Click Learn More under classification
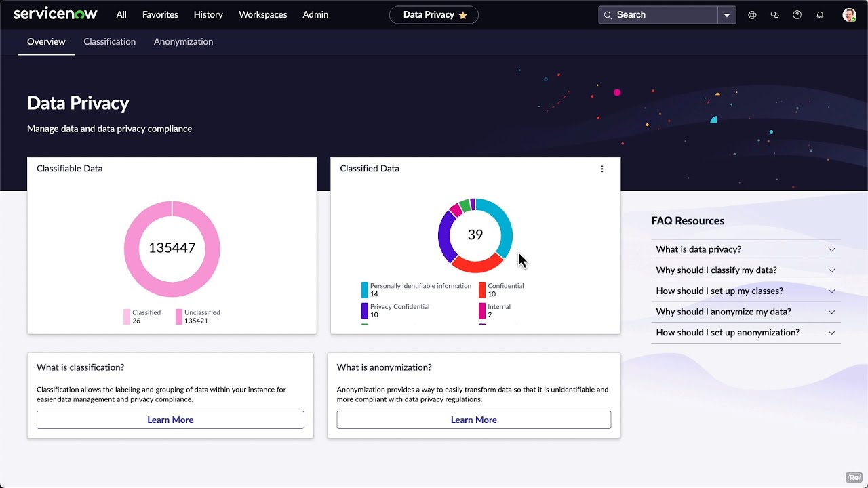The height and width of the screenshot is (488, 868). pyautogui.click(x=170, y=420)
